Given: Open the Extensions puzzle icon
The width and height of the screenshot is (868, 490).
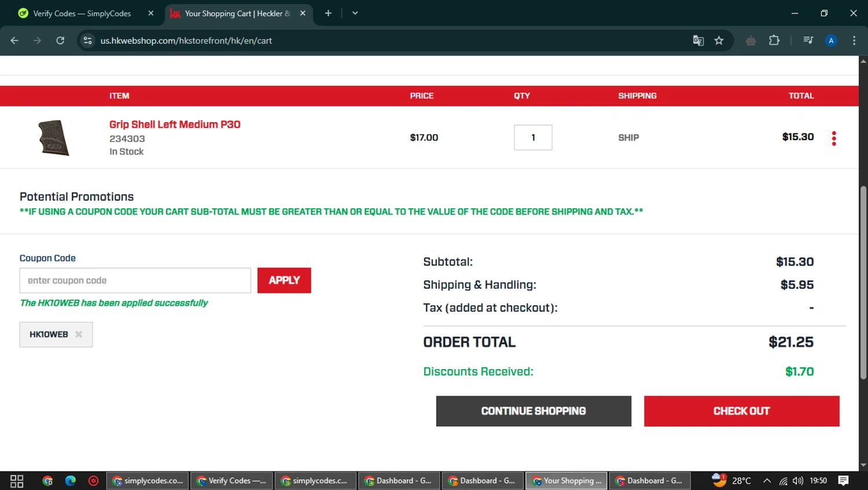Looking at the screenshot, I should tap(774, 40).
